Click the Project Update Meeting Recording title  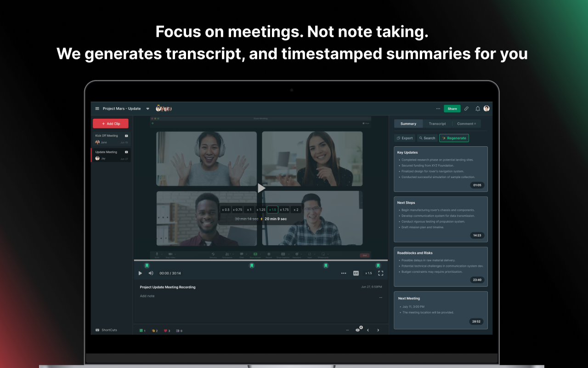[168, 287]
